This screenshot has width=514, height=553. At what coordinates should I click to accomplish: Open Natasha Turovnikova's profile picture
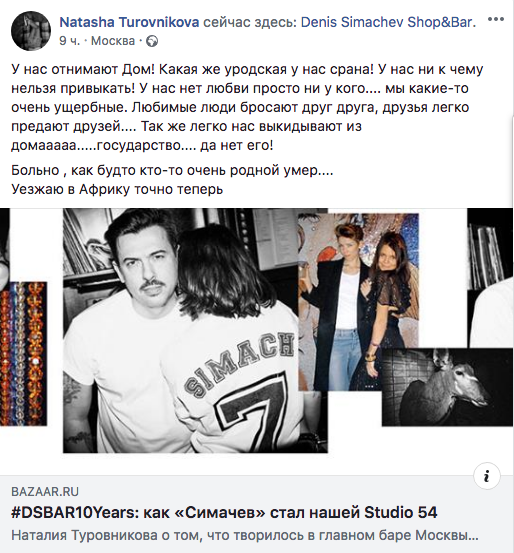tap(31, 31)
